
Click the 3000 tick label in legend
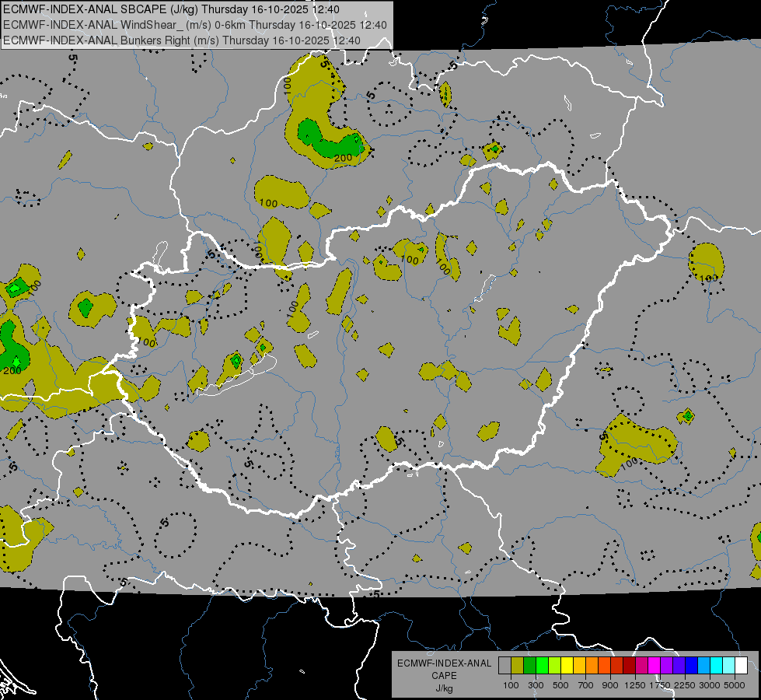click(x=710, y=685)
